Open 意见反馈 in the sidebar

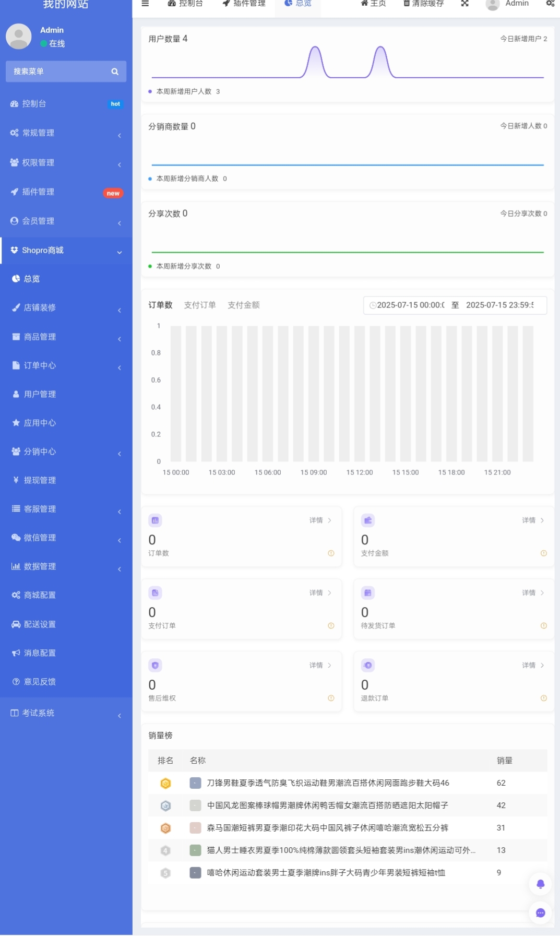click(x=66, y=682)
